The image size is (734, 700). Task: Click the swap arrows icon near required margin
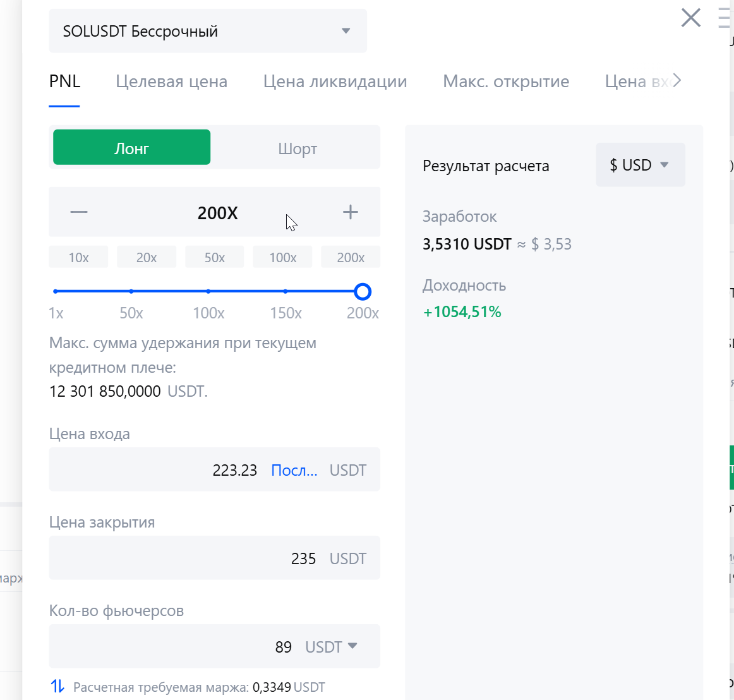click(57, 686)
